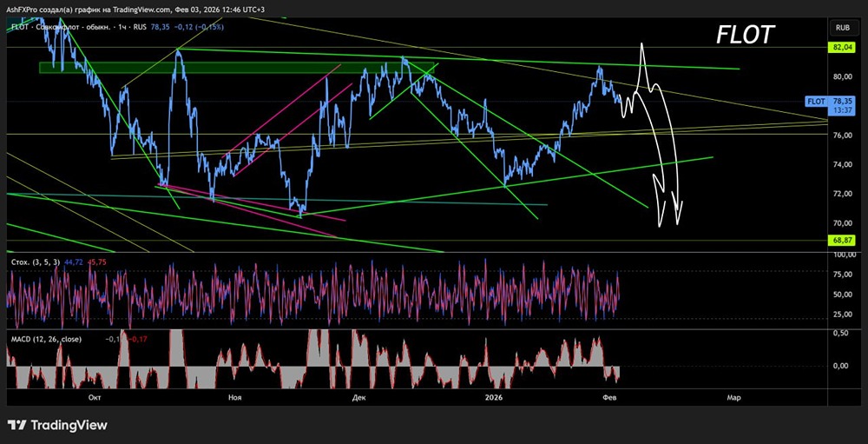Image resolution: width=868 pixels, height=444 pixels.
Task: Select the green 68,87 price label
Action: click(842, 241)
